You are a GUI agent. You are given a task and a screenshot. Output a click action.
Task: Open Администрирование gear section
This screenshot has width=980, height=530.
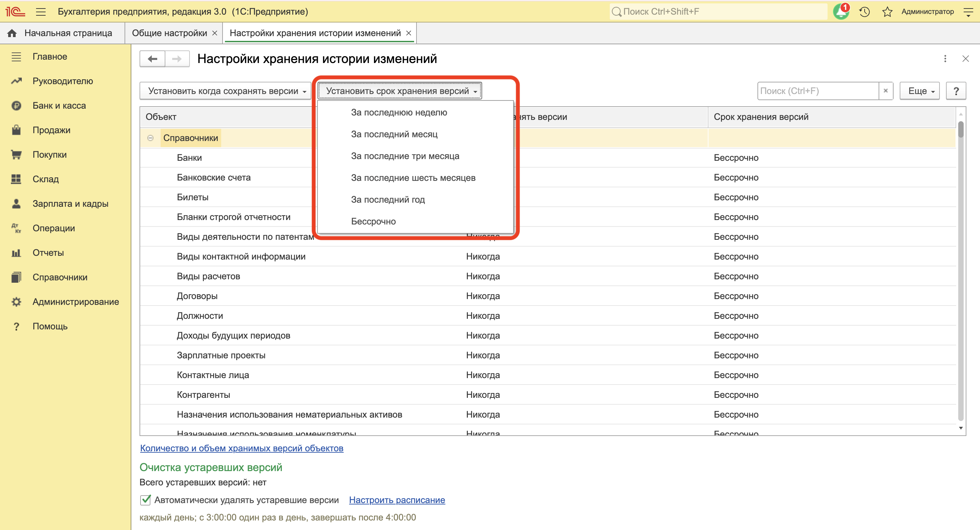(x=75, y=301)
